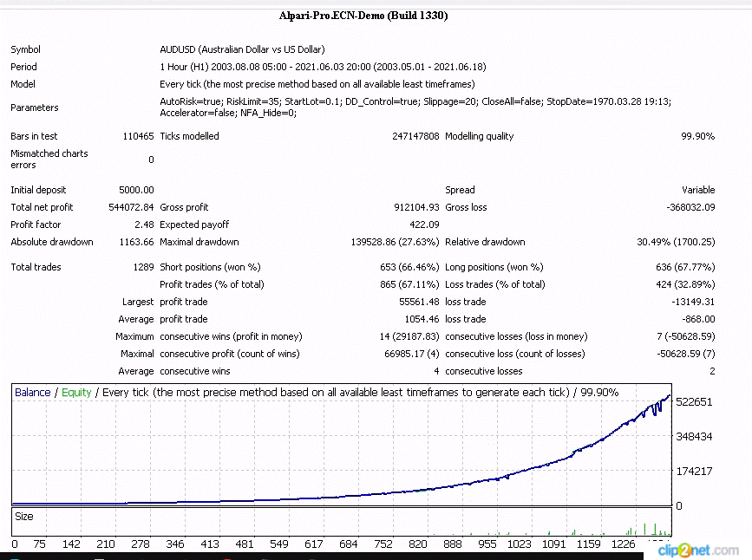
Task: Select Profit trades value 865 (67.11%)
Action: click(409, 284)
